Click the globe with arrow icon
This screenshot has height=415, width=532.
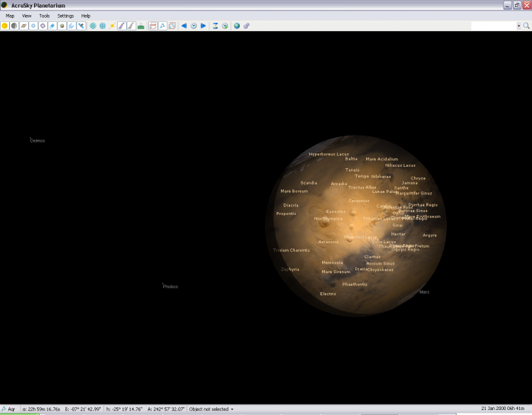click(225, 26)
